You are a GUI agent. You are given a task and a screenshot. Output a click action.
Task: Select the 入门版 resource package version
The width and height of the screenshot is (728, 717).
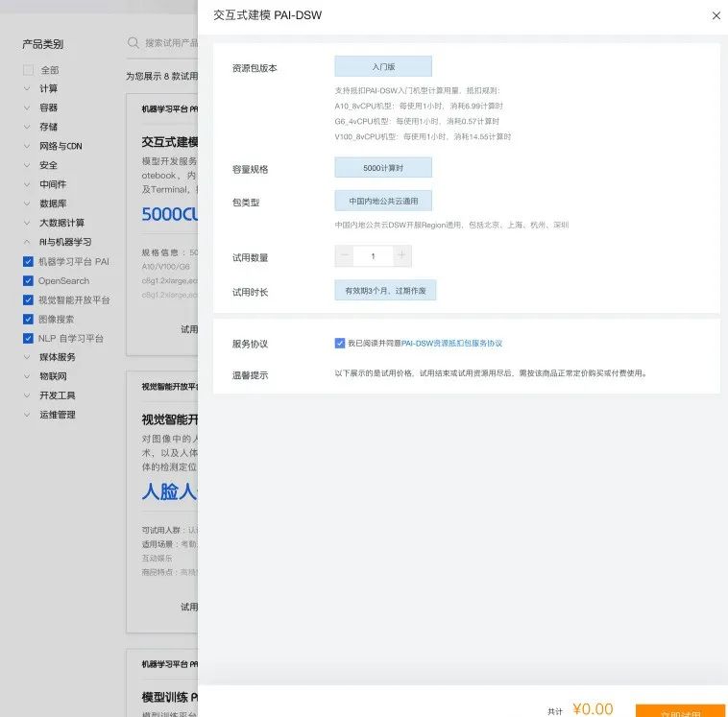(383, 66)
